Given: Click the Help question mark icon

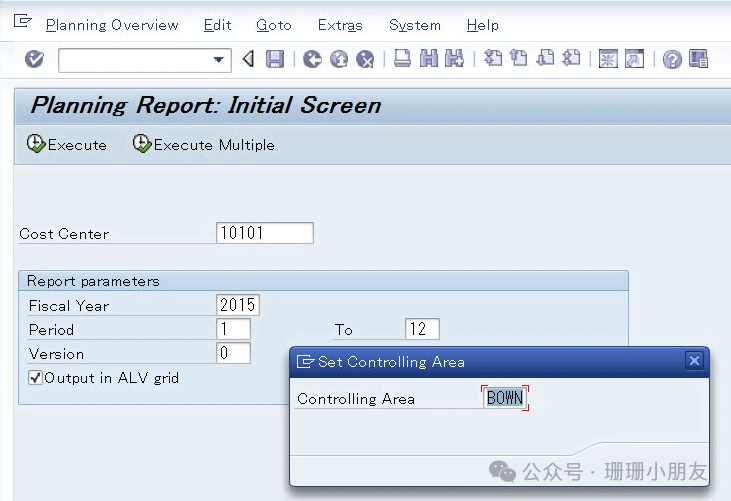Looking at the screenshot, I should [x=672, y=59].
